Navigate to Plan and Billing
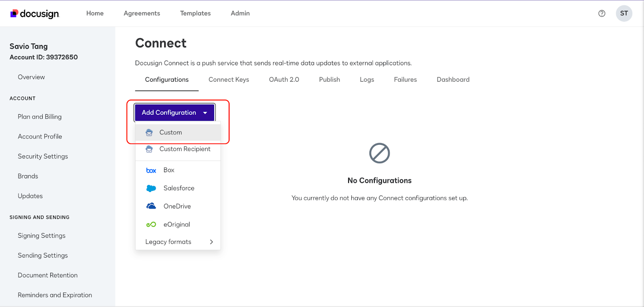644x307 pixels. 39,117
